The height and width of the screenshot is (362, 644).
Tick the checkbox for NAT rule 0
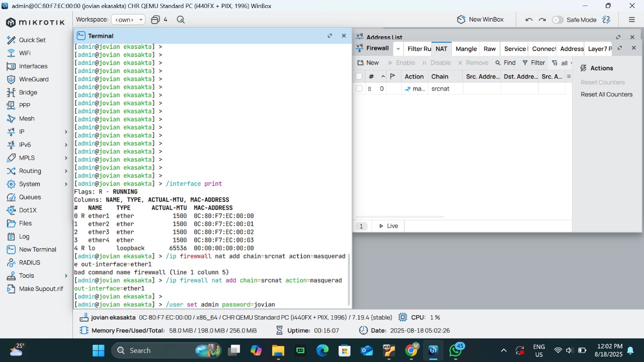(x=359, y=89)
